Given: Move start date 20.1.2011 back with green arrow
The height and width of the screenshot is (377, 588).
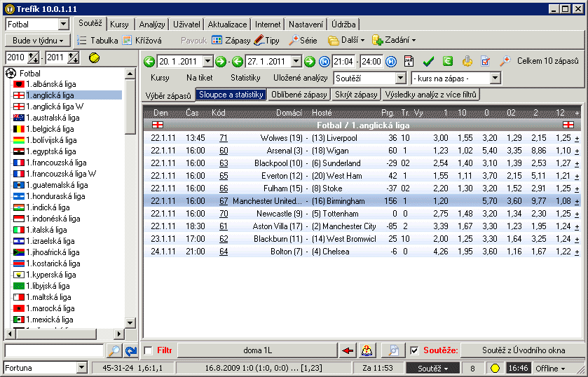Looking at the screenshot, I should click(149, 61).
